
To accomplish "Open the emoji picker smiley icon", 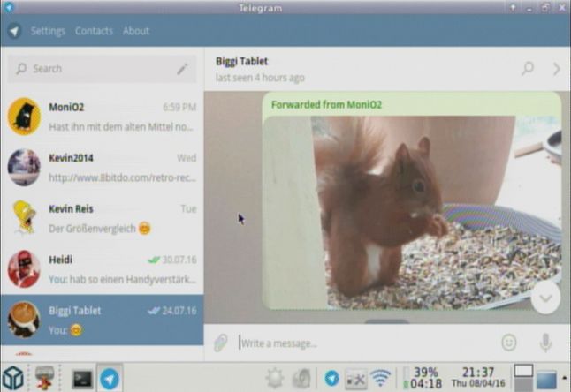I will 509,343.
